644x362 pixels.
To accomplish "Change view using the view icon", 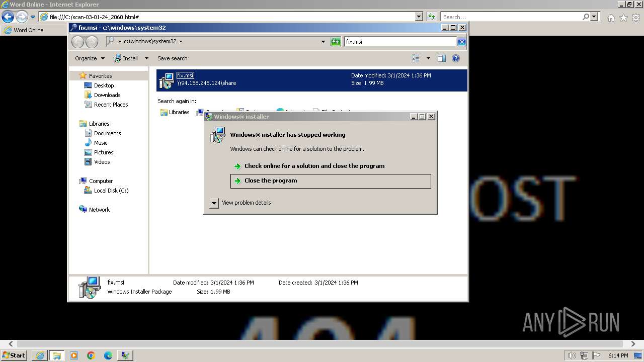I will [416, 58].
